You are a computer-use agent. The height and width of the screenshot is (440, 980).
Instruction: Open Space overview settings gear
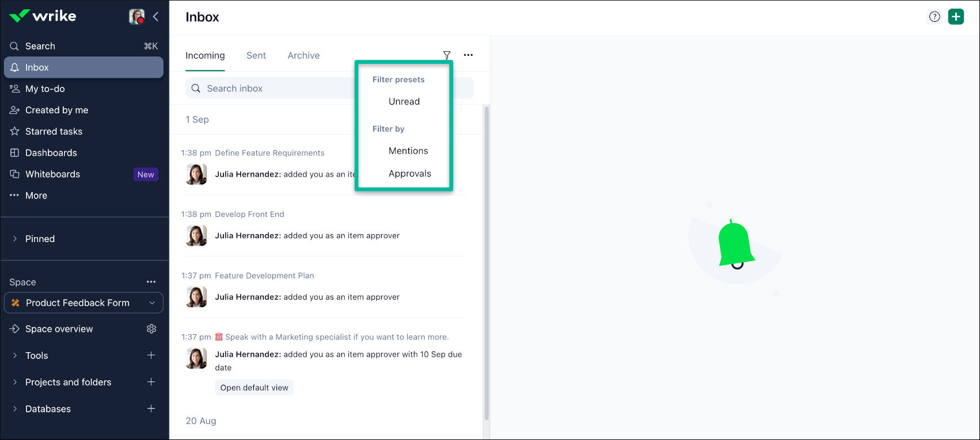click(x=151, y=328)
